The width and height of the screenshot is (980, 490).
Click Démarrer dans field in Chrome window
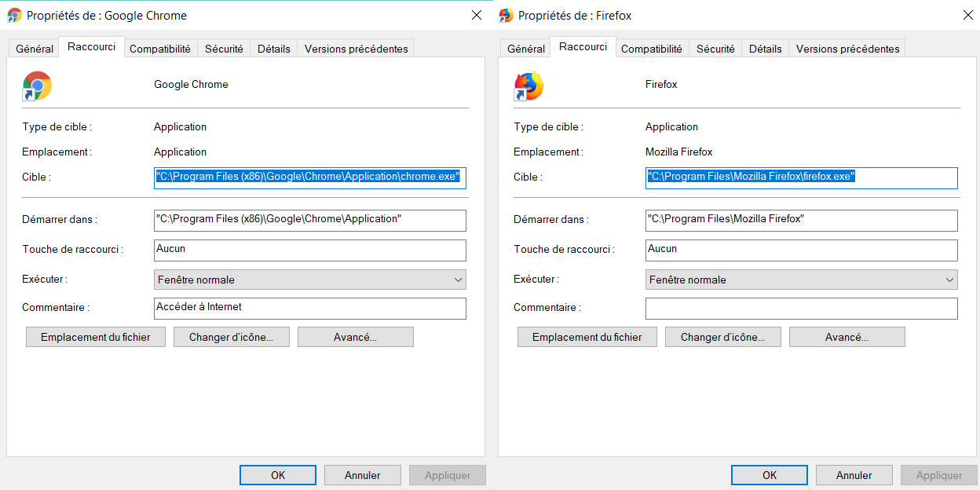point(310,220)
